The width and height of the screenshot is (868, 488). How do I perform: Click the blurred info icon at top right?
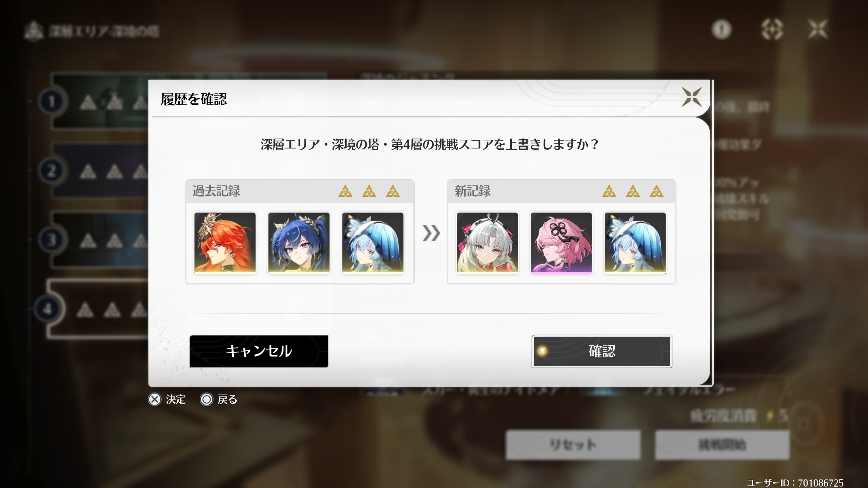point(722,30)
